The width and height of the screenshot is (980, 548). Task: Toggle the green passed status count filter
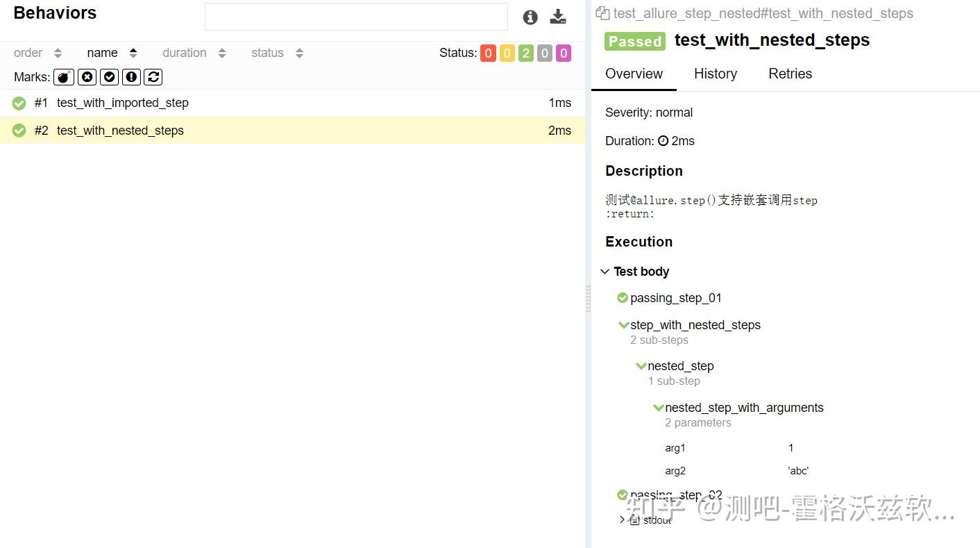[x=526, y=53]
